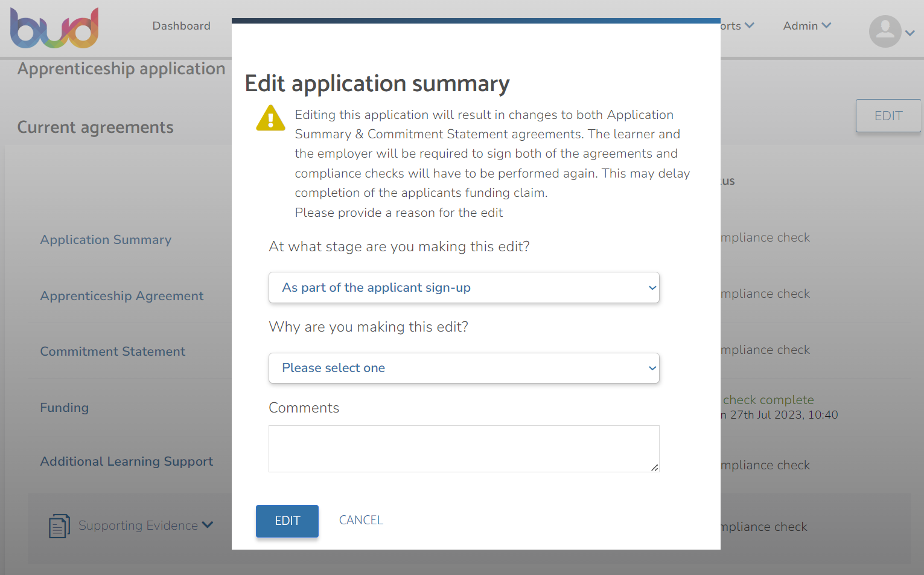Open the edit stage dropdown
924x575 pixels.
(x=464, y=287)
